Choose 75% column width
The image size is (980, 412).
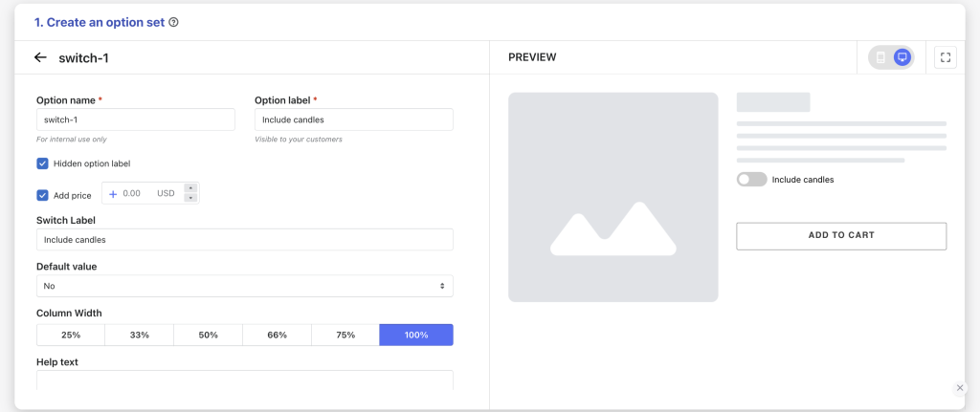[x=345, y=336]
